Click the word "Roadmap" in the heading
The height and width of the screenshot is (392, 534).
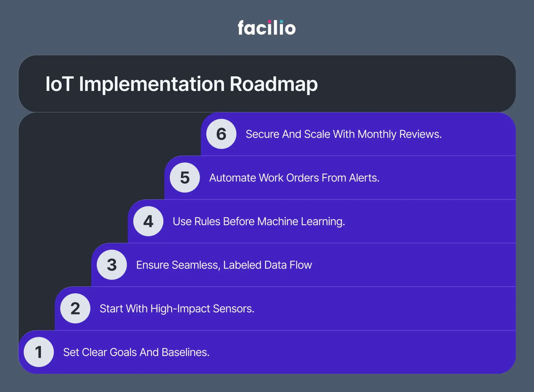(x=274, y=84)
